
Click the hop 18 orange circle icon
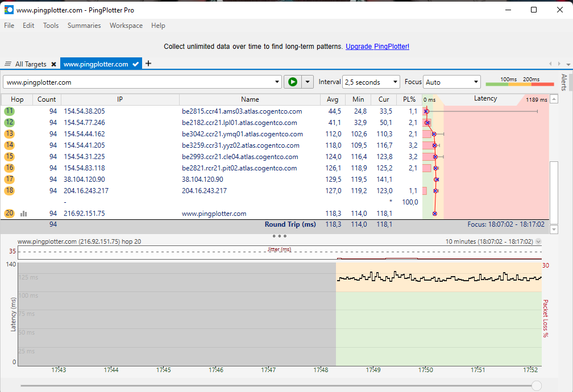10,190
